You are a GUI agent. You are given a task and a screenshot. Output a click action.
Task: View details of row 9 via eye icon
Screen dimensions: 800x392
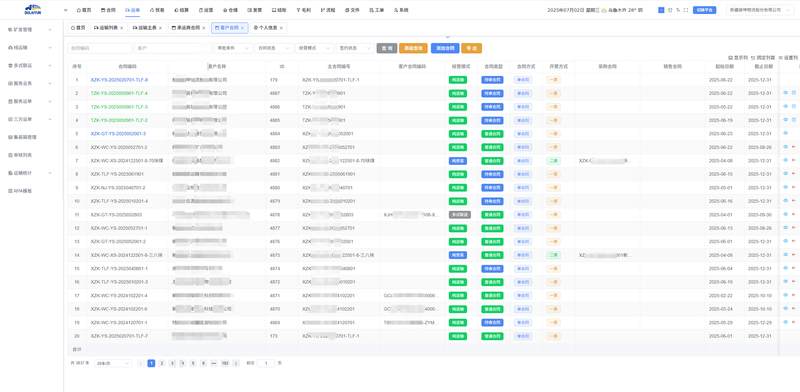point(786,187)
